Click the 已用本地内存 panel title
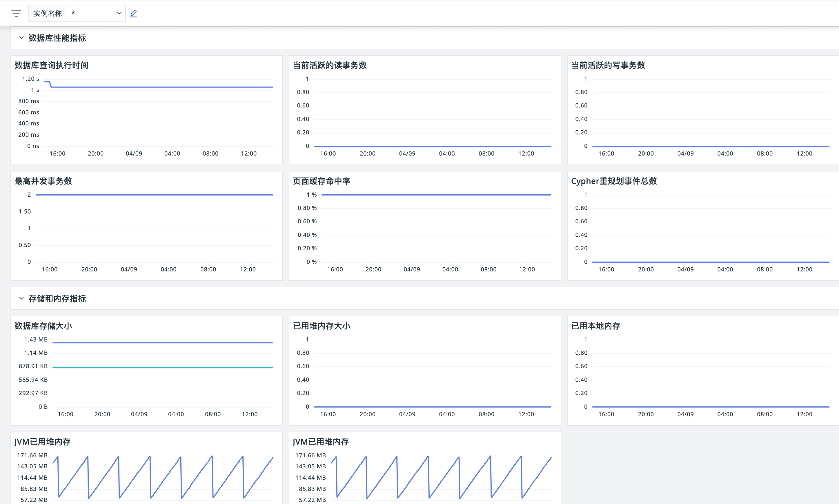 click(595, 326)
